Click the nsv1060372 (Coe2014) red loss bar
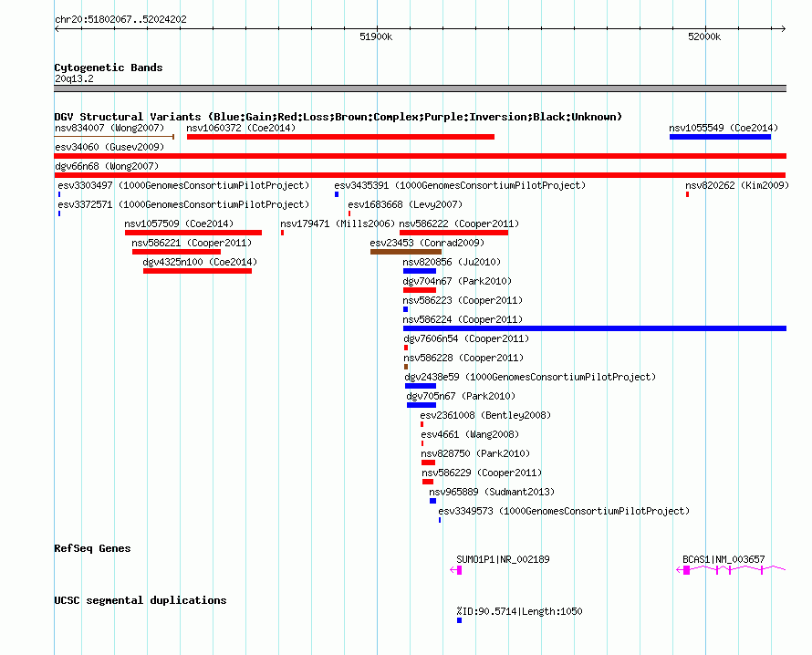The height and width of the screenshot is (655, 812). tap(340, 137)
